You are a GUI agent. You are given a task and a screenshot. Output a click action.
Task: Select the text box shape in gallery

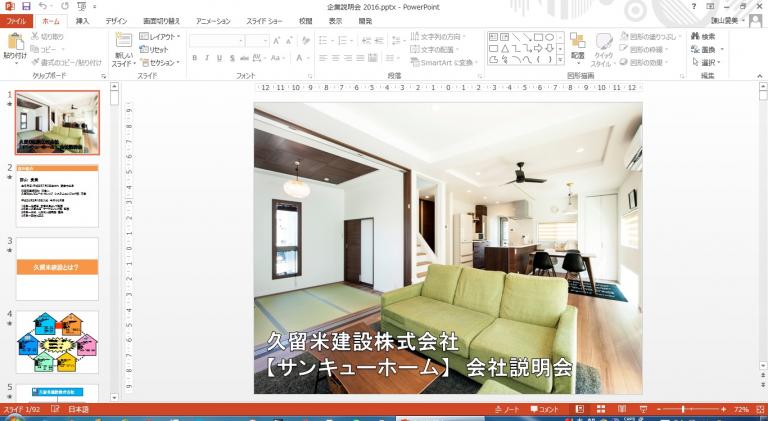(x=493, y=37)
